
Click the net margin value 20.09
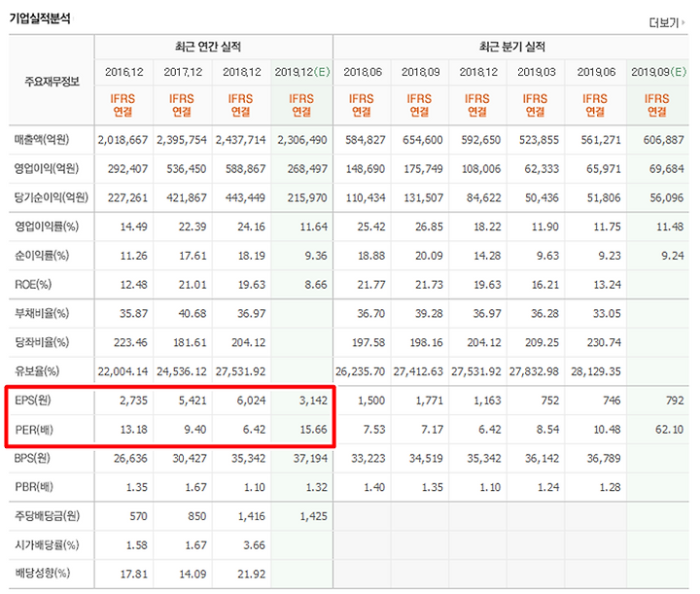pos(429,256)
